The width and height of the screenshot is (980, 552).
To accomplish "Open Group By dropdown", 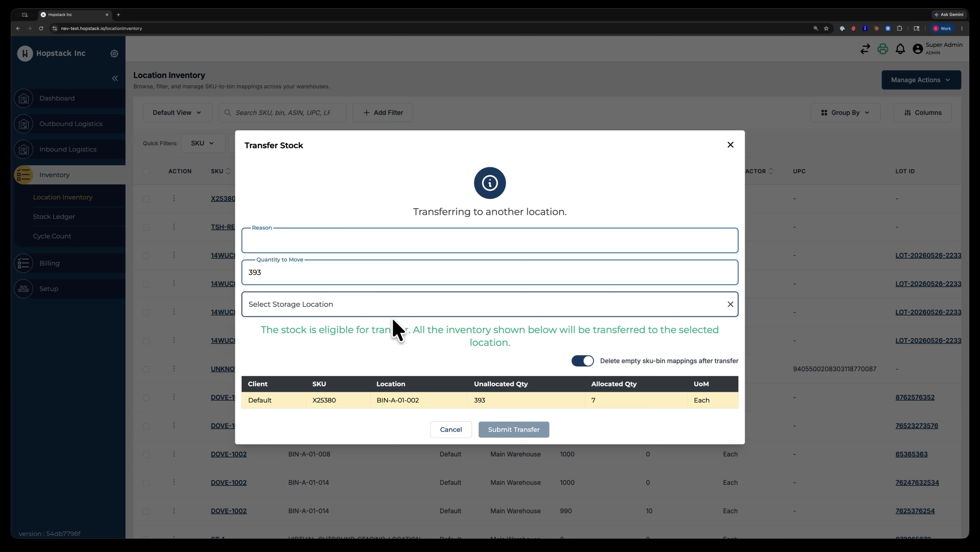I will (845, 113).
